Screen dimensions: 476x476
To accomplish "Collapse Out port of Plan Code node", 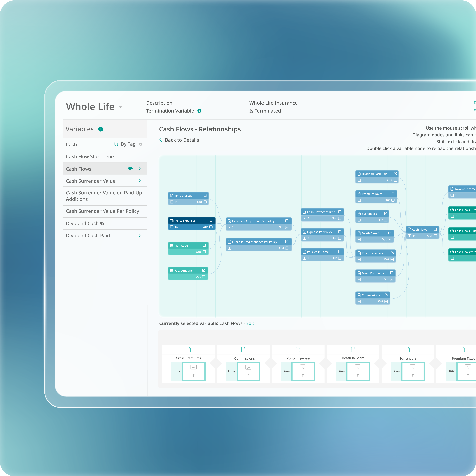I will pos(204,252).
